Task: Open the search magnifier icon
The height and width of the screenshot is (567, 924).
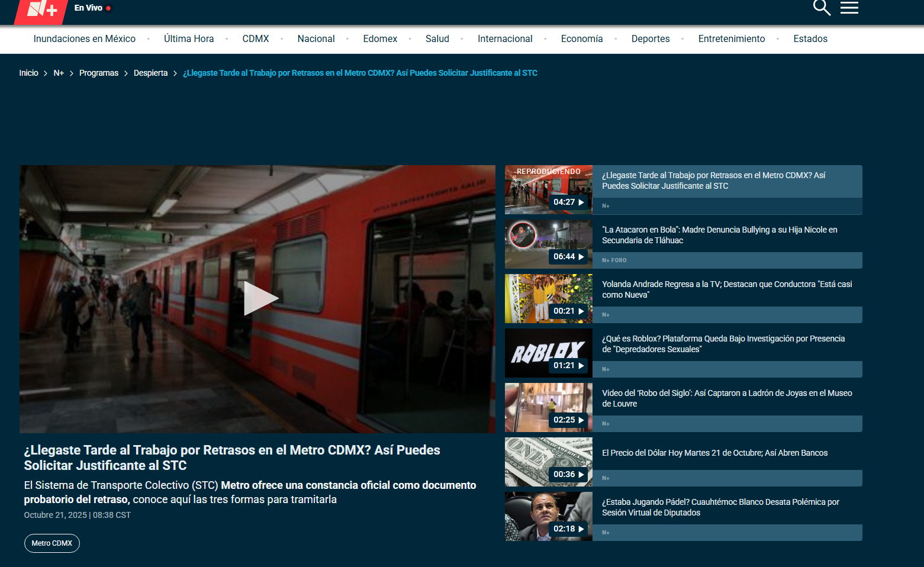Action: tap(822, 8)
